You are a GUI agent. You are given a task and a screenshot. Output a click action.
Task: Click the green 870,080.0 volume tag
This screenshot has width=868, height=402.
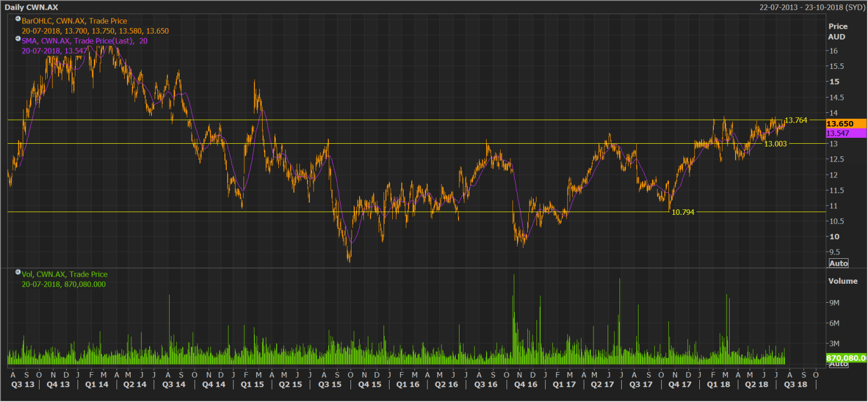point(846,358)
